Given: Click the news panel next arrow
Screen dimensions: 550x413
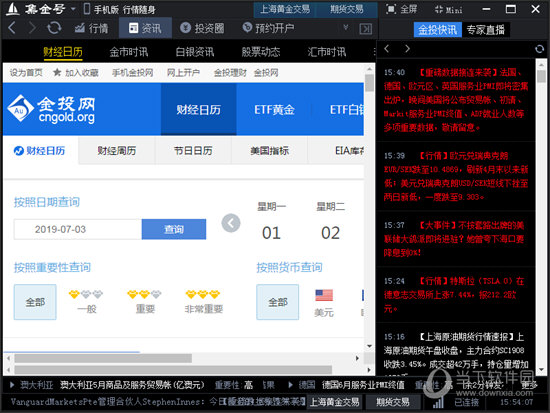Looking at the screenshot, I should click(407, 48).
